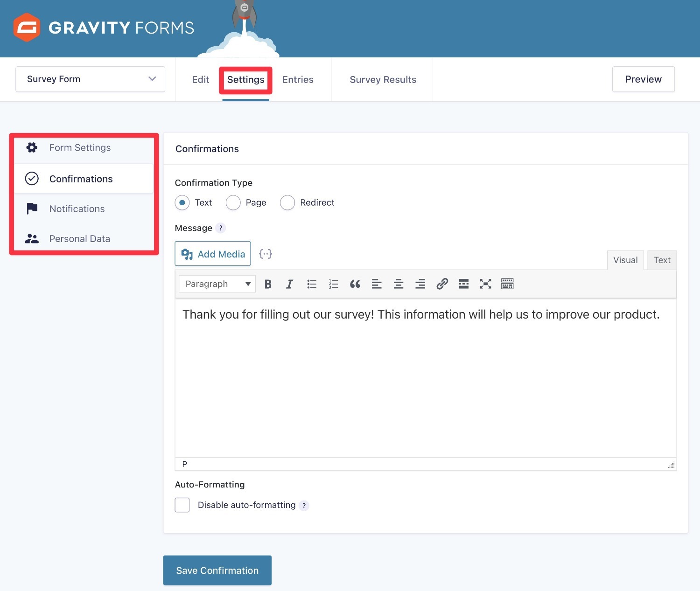The width and height of the screenshot is (700, 591).
Task: Open the Form Settings gear icon
Action: [32, 147]
